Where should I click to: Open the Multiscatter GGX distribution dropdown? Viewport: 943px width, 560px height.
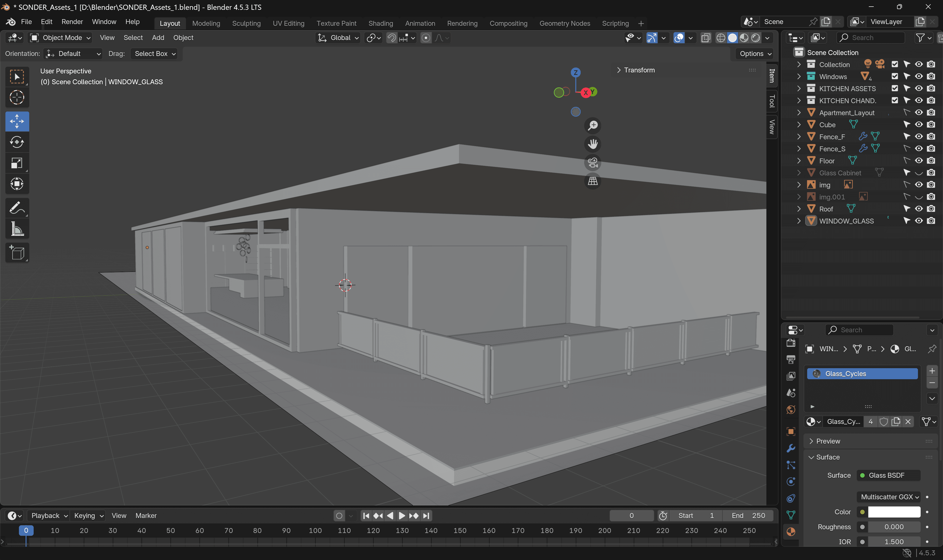click(889, 497)
